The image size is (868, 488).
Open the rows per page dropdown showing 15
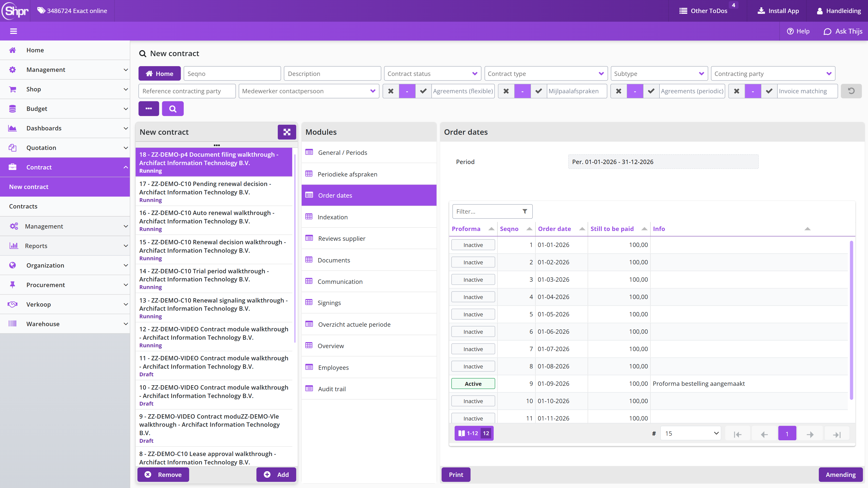click(x=691, y=434)
